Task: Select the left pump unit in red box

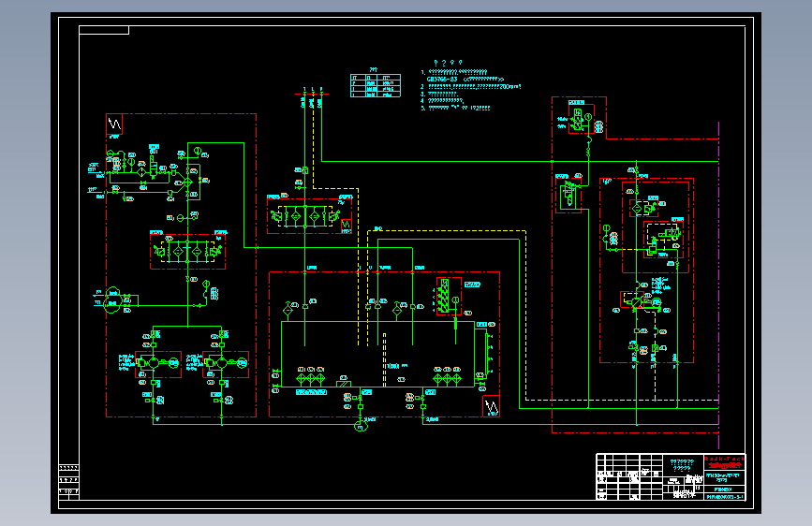Action: pyautogui.click(x=158, y=364)
